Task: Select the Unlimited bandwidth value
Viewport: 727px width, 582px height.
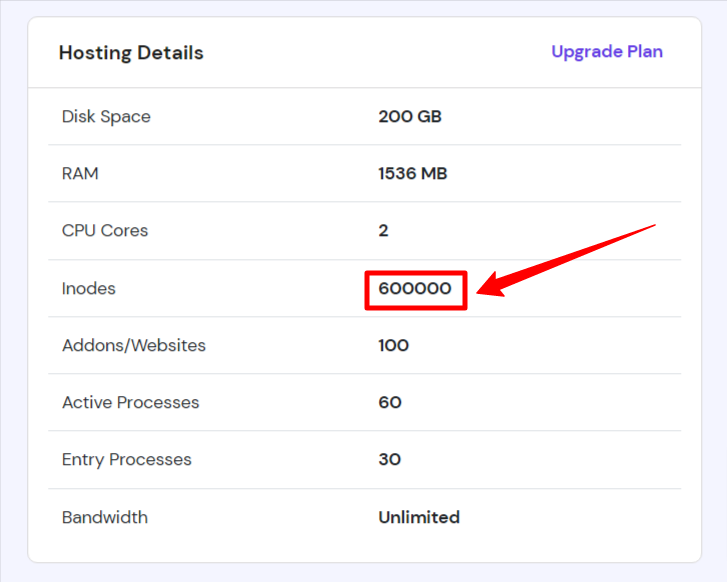Action: pos(419,518)
